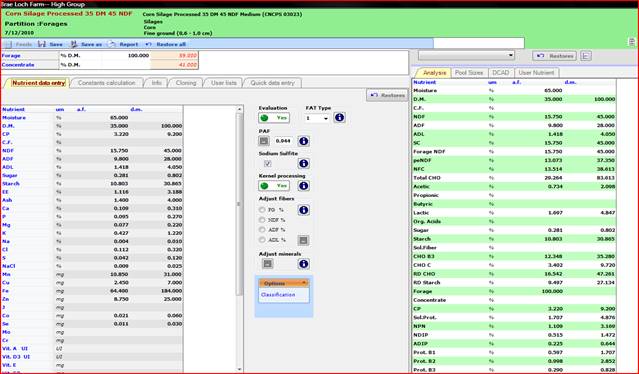
Task: Click icon button right of analysis Restores
Action: click(586, 56)
